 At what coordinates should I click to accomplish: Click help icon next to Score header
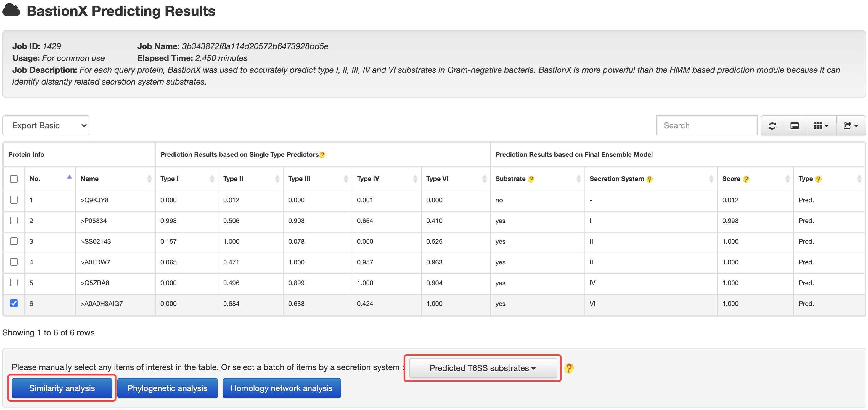click(x=746, y=179)
